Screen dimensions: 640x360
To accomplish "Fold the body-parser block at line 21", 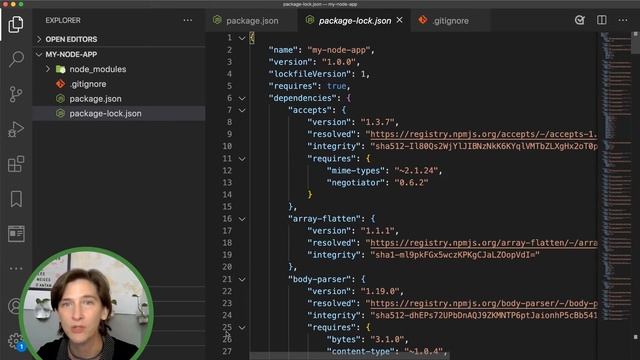I will point(242,280).
